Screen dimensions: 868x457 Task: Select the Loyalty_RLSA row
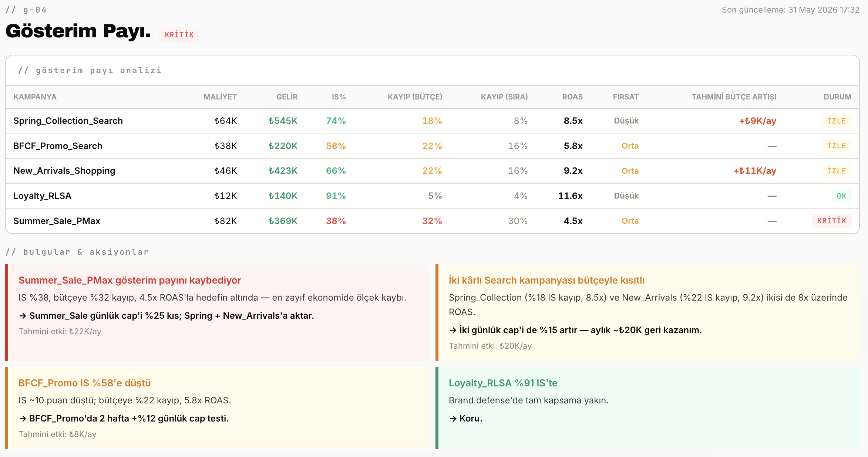432,196
